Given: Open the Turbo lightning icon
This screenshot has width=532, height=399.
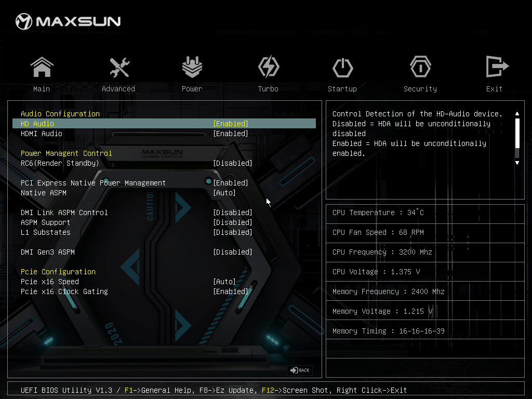Looking at the screenshot, I should 269,67.
